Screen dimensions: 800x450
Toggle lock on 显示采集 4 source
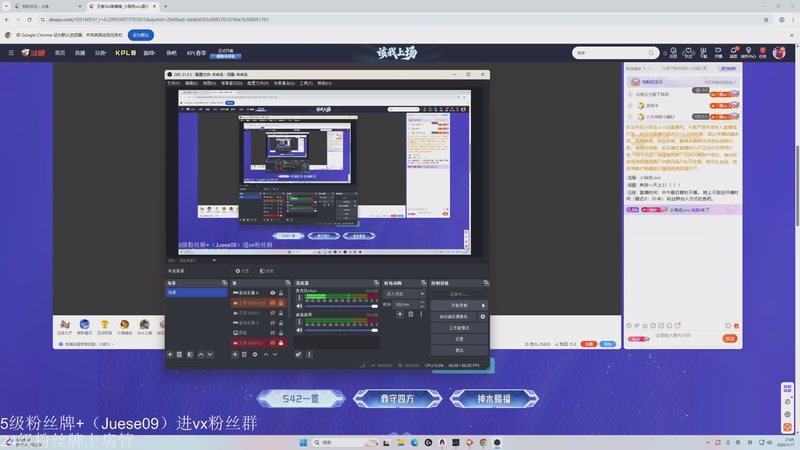coord(281,293)
